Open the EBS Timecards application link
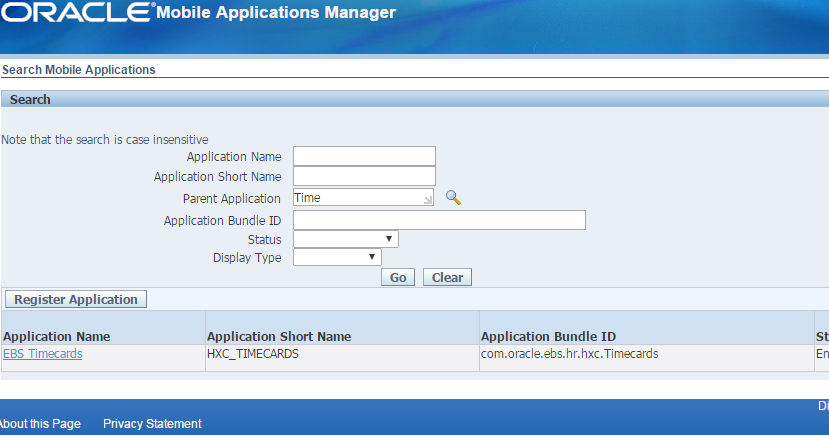The width and height of the screenshot is (829, 439). 43,353
